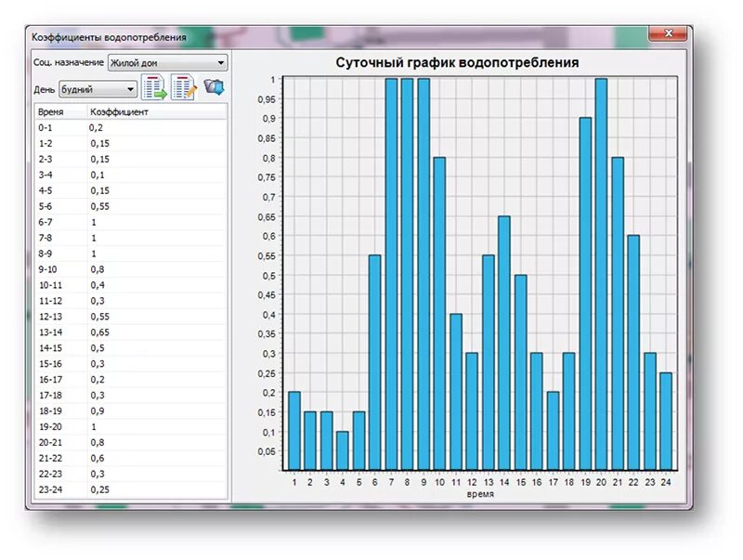Select the 0-1 time row
This screenshot has height=560, width=743.
(131, 127)
